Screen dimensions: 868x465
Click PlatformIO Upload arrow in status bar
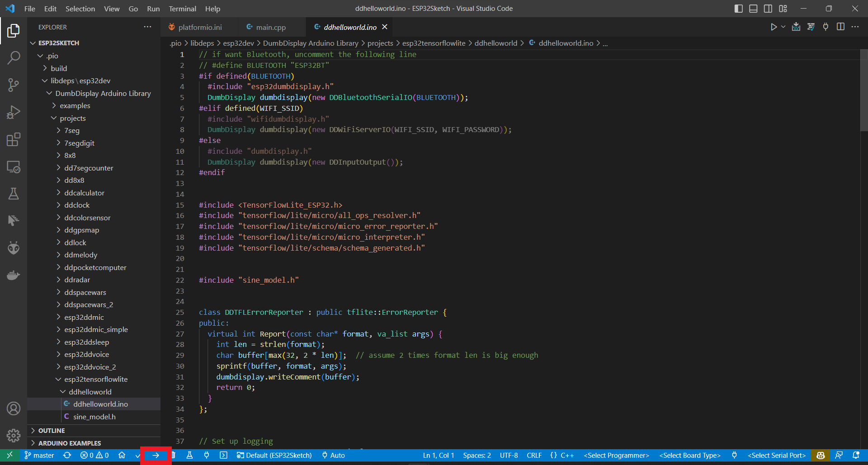click(156, 456)
